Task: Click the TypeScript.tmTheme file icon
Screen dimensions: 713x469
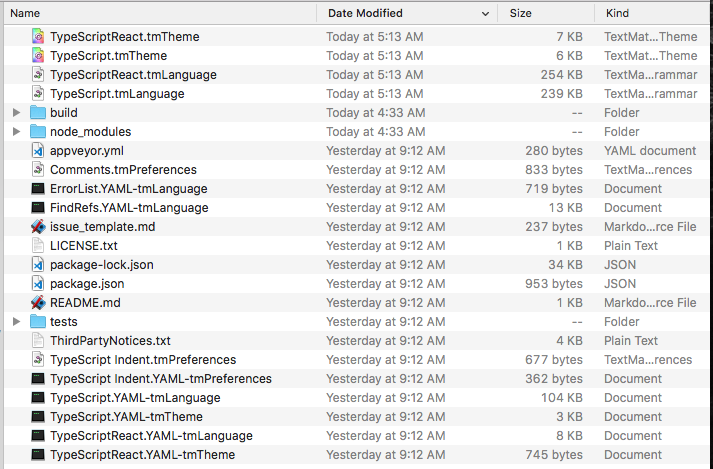Action: [38, 55]
